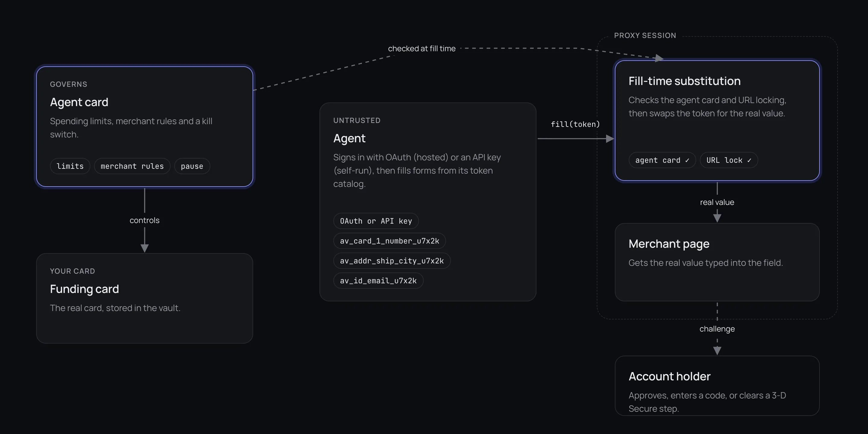The height and width of the screenshot is (434, 868).
Task: Click the 'controls' connector label
Action: click(x=145, y=220)
